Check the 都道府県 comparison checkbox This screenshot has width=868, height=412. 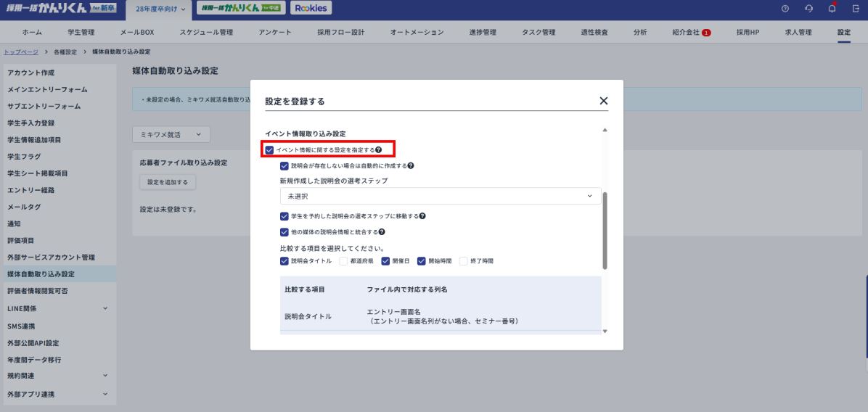click(x=343, y=261)
